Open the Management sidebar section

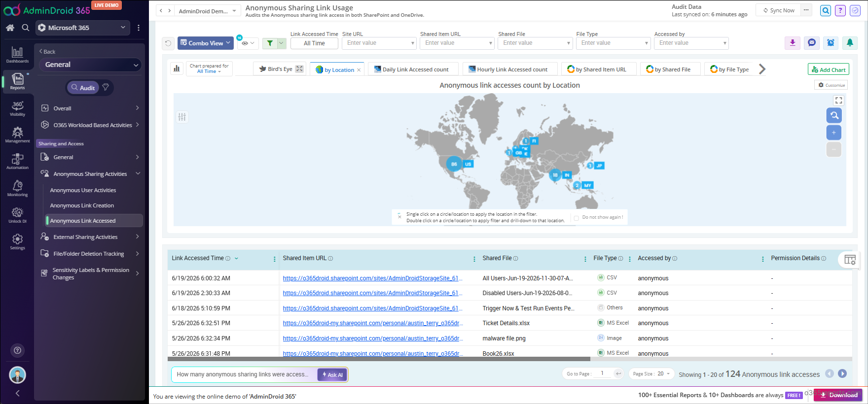tap(17, 135)
